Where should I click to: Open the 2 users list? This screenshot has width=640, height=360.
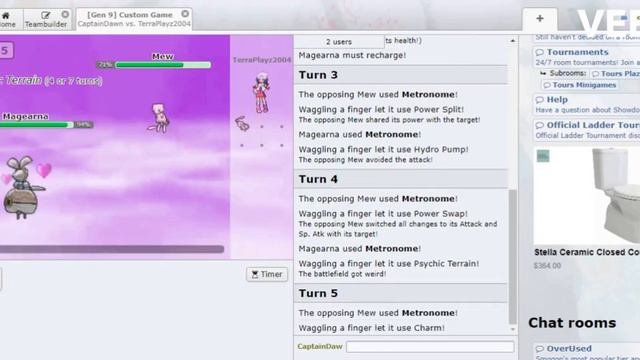[339, 42]
